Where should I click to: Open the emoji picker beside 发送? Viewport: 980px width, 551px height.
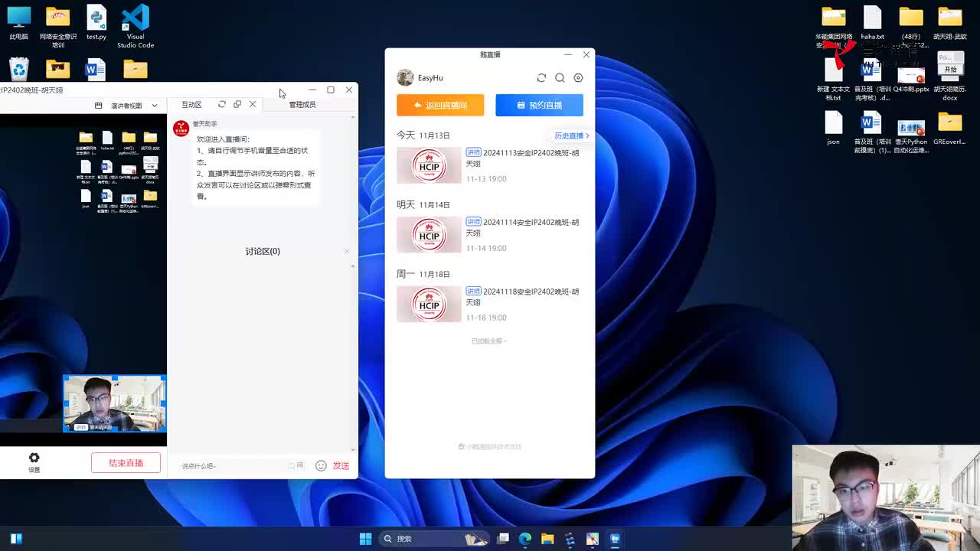pyautogui.click(x=321, y=465)
